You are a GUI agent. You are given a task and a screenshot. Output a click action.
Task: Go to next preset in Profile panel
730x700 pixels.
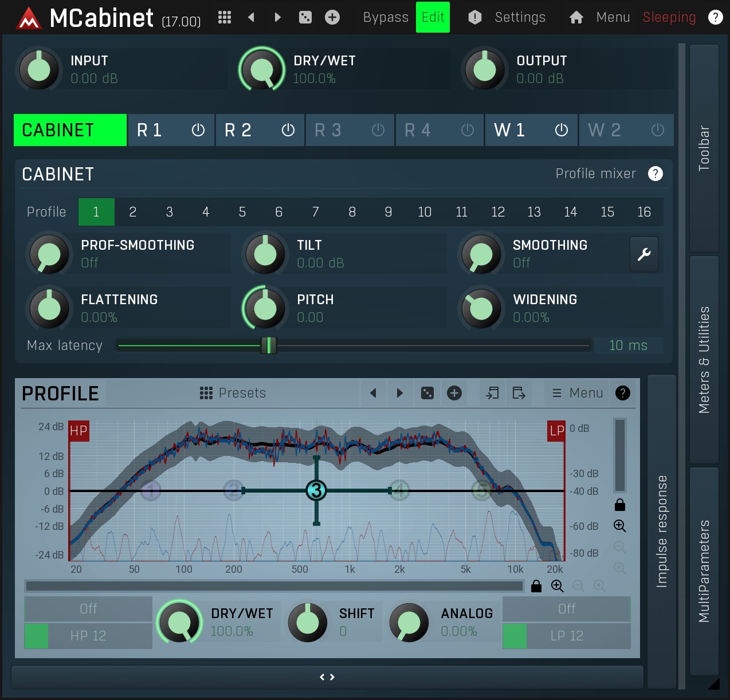tap(400, 393)
